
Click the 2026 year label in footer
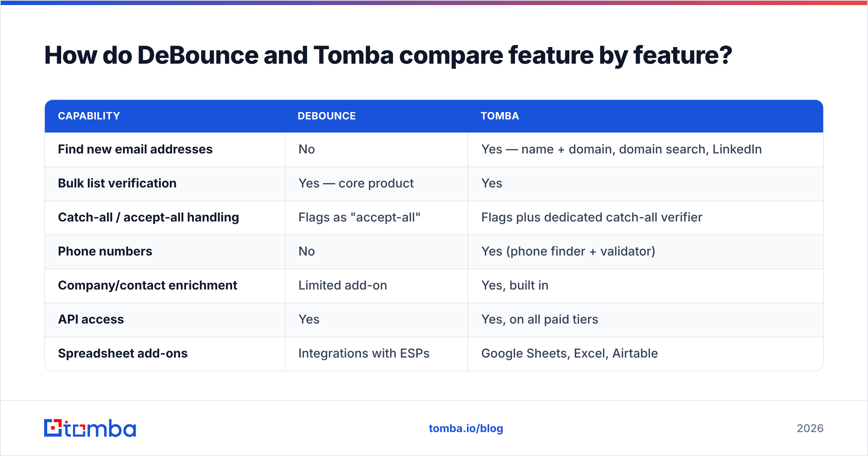point(810,428)
